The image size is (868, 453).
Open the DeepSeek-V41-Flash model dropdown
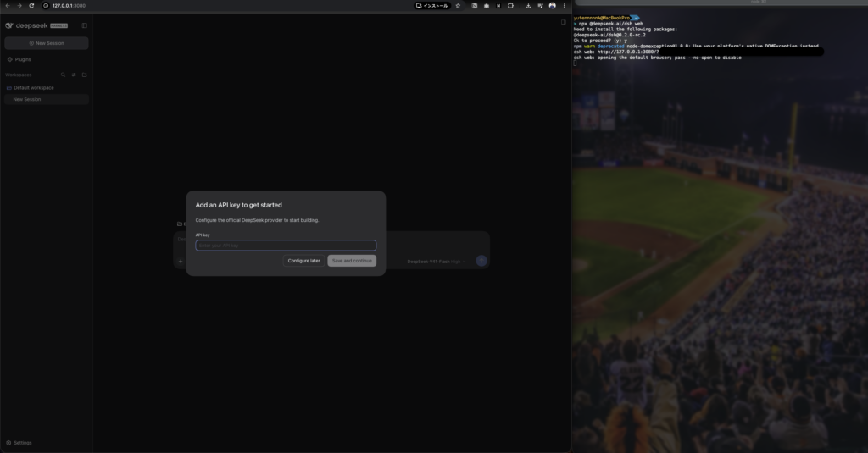pos(437,262)
